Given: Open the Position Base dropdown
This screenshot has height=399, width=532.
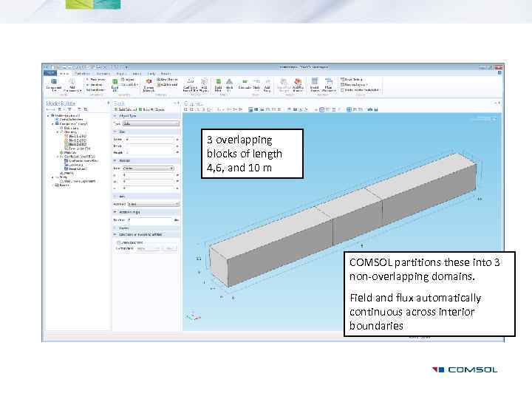Looking at the screenshot, I should [149, 168].
